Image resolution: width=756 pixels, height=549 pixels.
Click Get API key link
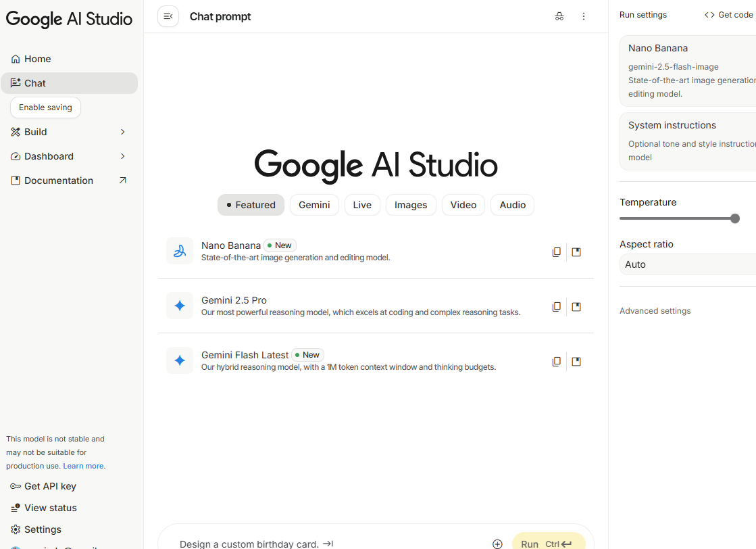50,486
